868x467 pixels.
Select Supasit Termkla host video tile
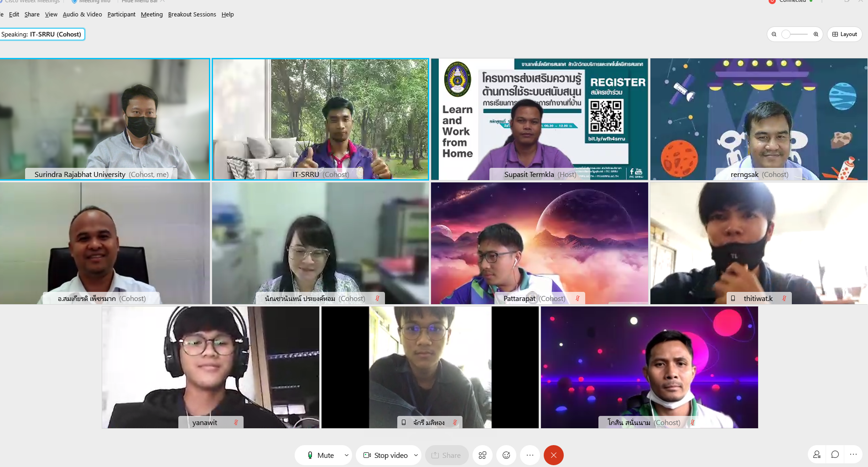(539, 119)
